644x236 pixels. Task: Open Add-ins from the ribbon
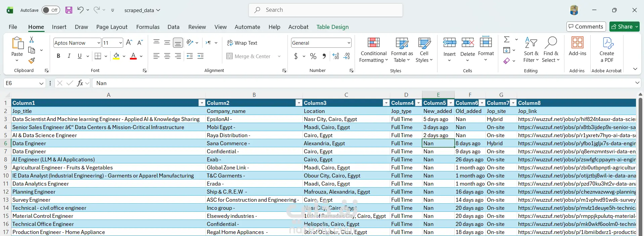coord(577,46)
